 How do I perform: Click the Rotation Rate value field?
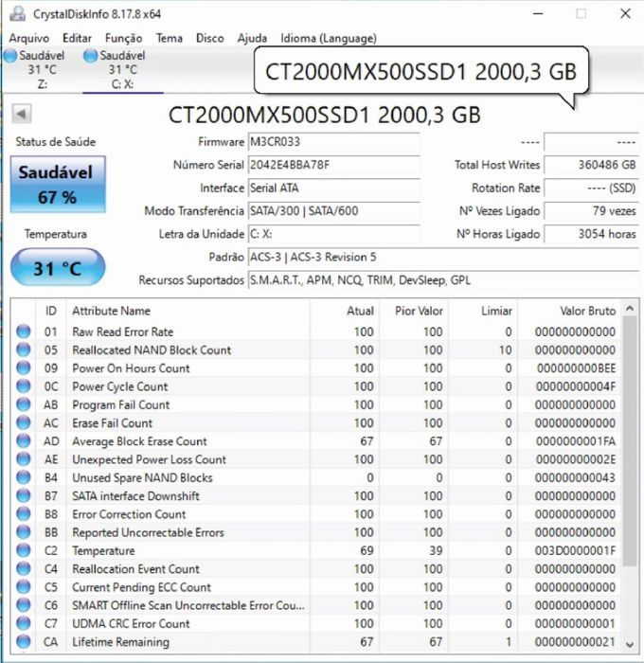pos(592,188)
